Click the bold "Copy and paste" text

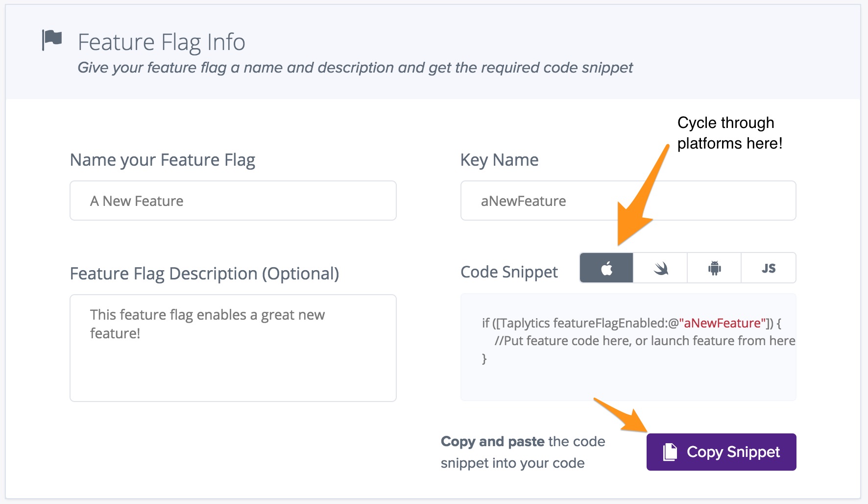click(492, 441)
